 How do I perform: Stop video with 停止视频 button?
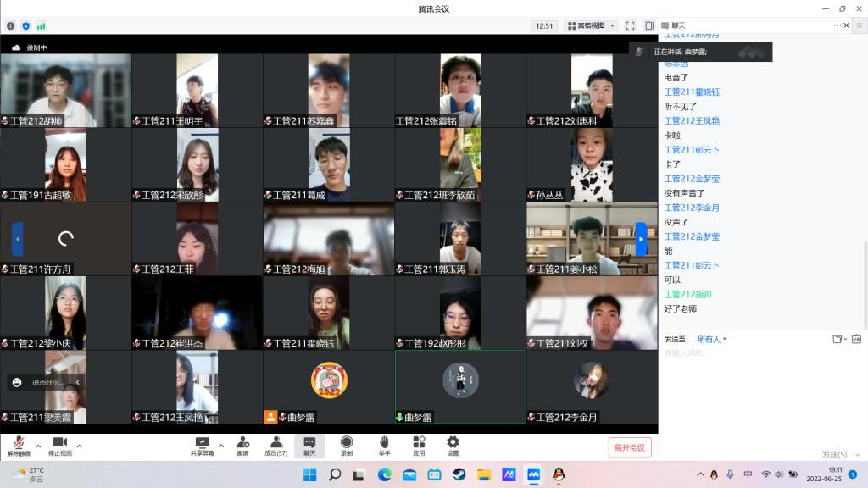tap(59, 446)
